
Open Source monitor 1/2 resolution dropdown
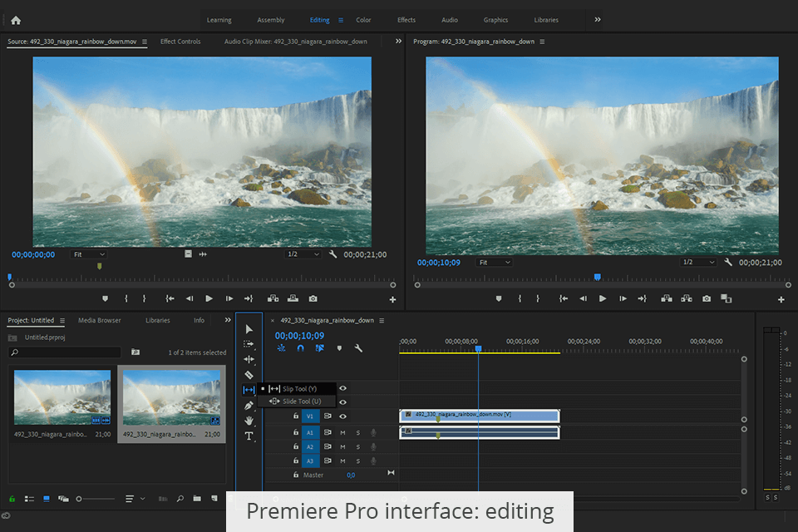pyautogui.click(x=303, y=254)
